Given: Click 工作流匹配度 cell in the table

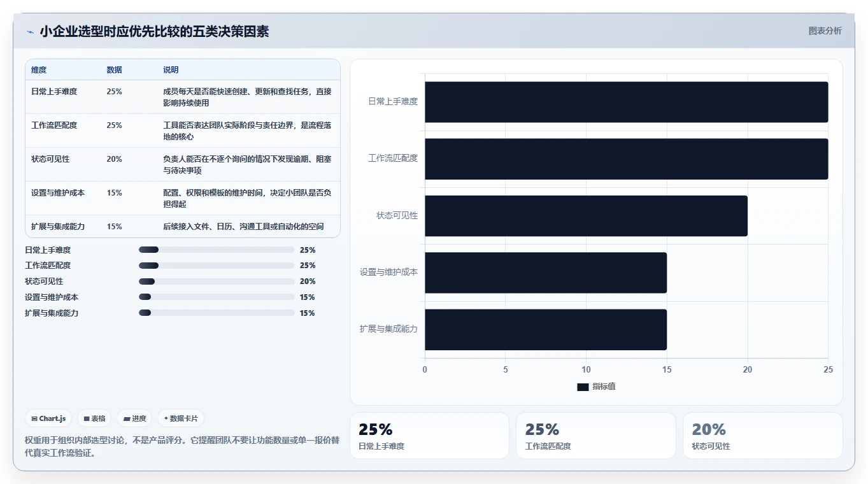Looking at the screenshot, I should [54, 125].
